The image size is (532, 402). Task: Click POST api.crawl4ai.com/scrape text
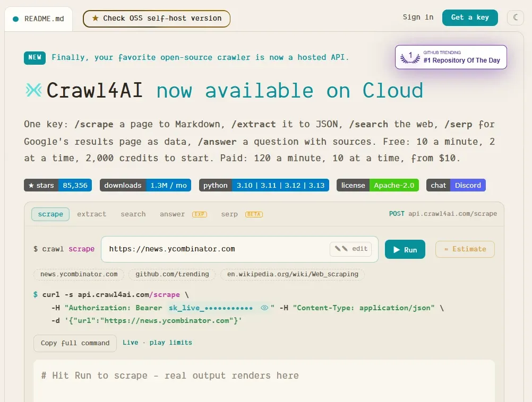click(x=443, y=214)
